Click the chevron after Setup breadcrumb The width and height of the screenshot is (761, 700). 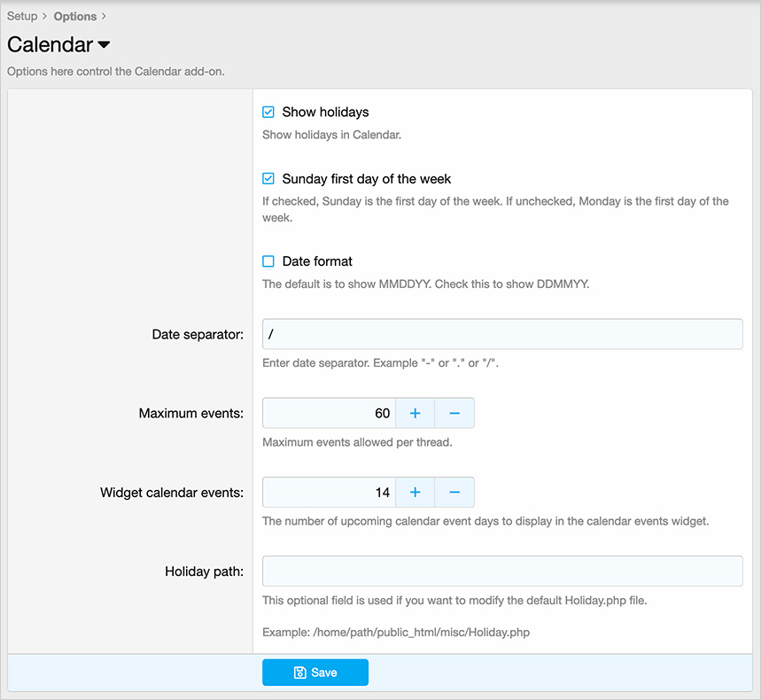pos(44,16)
